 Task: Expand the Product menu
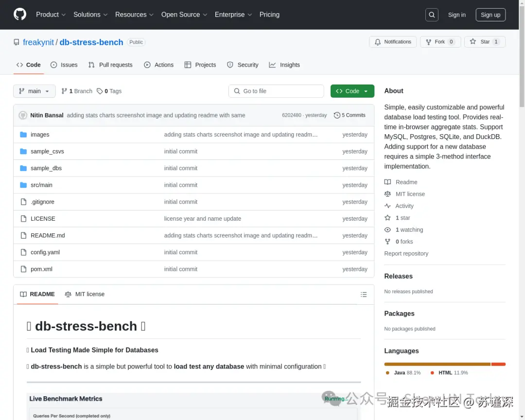pyautogui.click(x=51, y=15)
